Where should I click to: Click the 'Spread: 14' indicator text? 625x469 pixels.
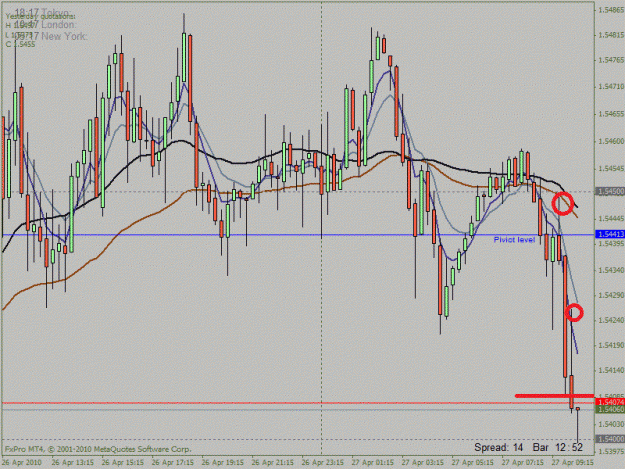(499, 447)
